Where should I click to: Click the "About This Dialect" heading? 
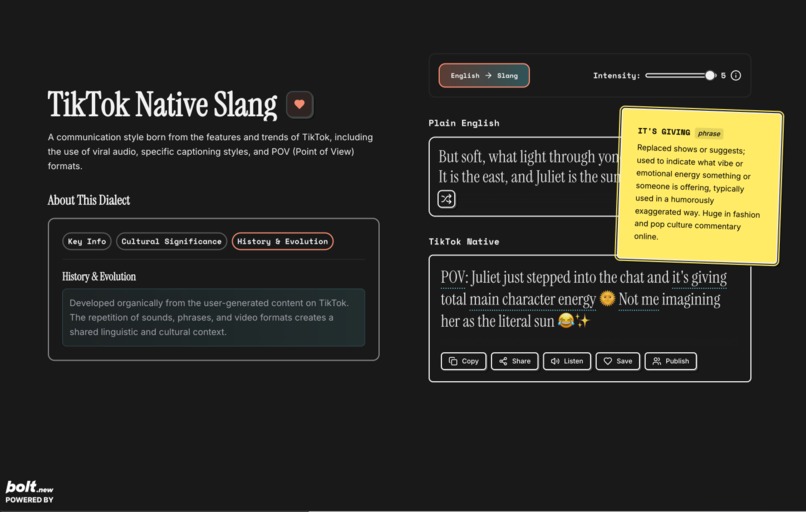(x=88, y=200)
